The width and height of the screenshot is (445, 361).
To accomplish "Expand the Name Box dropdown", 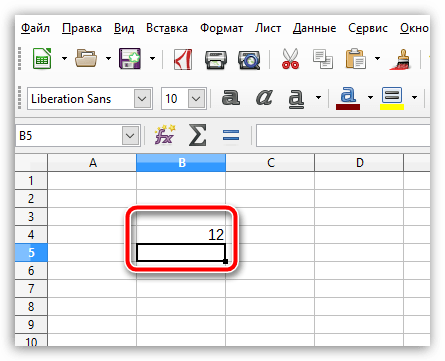I will pos(130,136).
